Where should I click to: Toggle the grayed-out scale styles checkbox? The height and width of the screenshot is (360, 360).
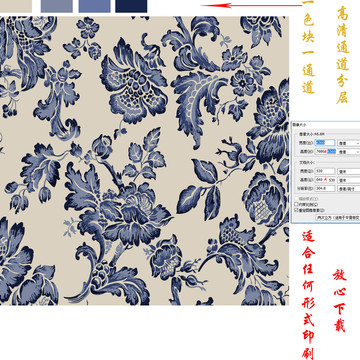click(296, 199)
